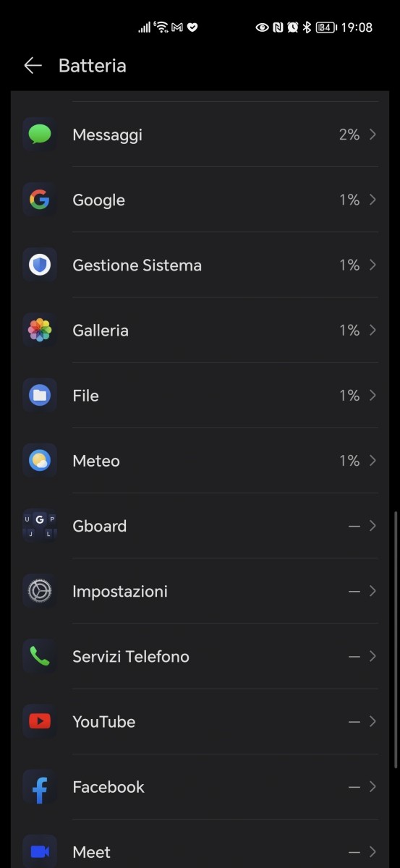Open the Messaggi app icon
Image resolution: width=400 pixels, height=868 pixels.
pyautogui.click(x=40, y=135)
